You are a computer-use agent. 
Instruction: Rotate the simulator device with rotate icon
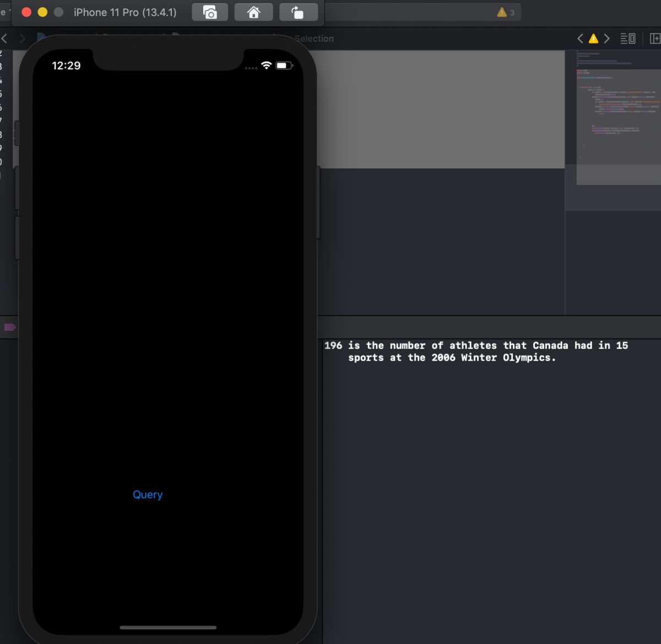298,12
